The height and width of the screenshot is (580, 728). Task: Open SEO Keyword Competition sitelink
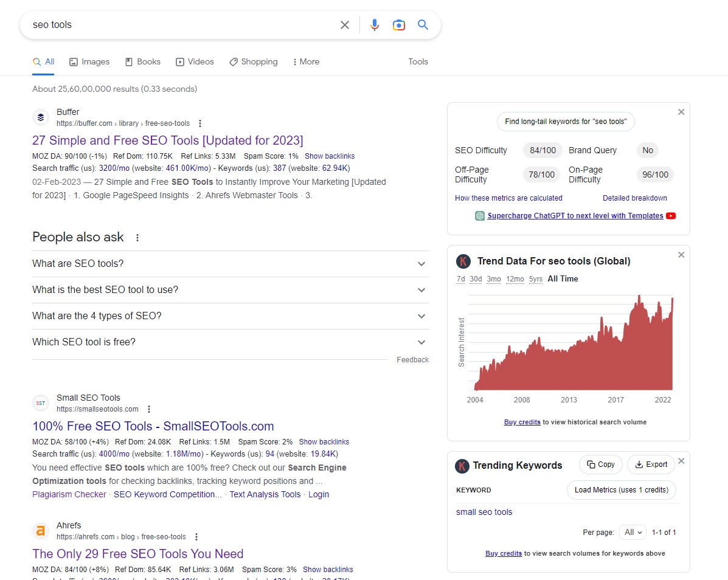click(168, 495)
